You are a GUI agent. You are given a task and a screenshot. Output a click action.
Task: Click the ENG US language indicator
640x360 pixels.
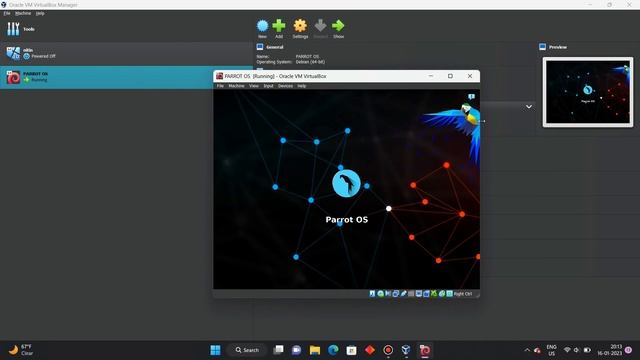[x=551, y=350]
